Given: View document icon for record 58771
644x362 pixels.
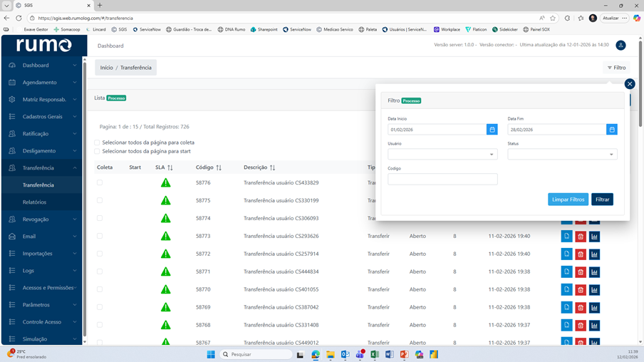Looking at the screenshot, I should click(566, 271).
